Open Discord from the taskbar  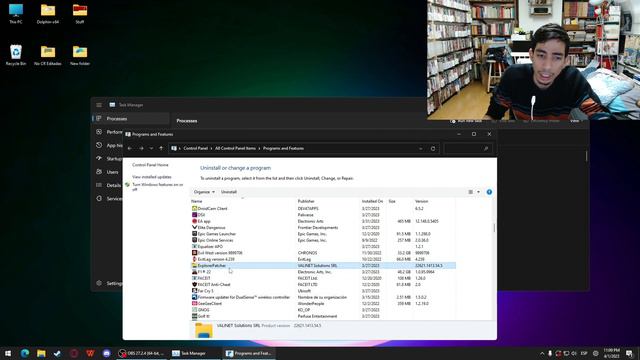pos(107,353)
